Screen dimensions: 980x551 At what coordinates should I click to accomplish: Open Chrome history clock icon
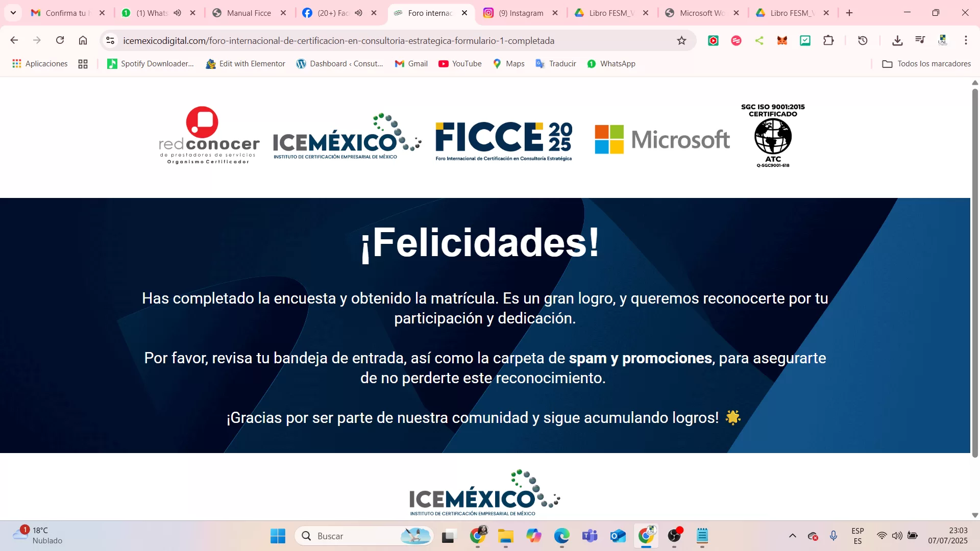(x=863, y=41)
